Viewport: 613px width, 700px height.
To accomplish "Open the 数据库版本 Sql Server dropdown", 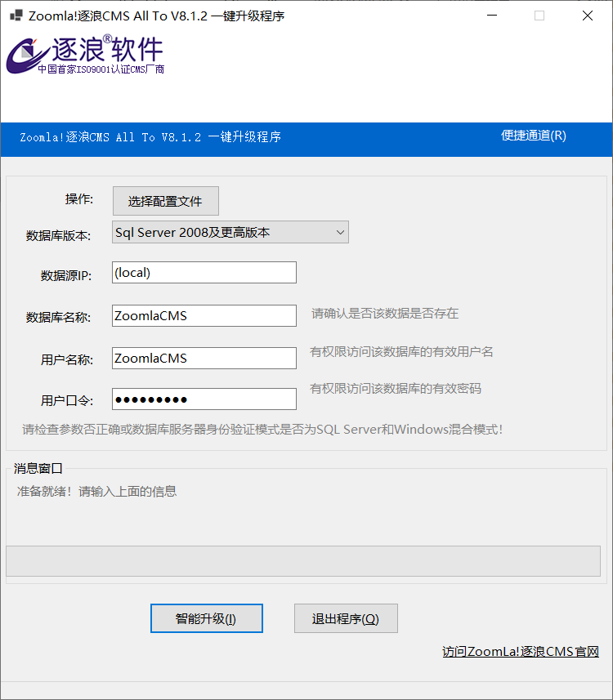I will tap(230, 232).
